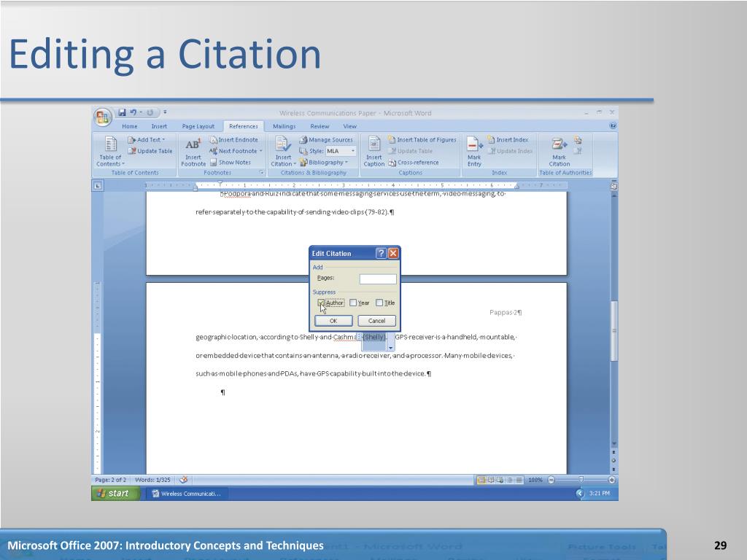Viewport: 747px width, 560px height.
Task: Click in the Pages input field
Action: point(378,279)
